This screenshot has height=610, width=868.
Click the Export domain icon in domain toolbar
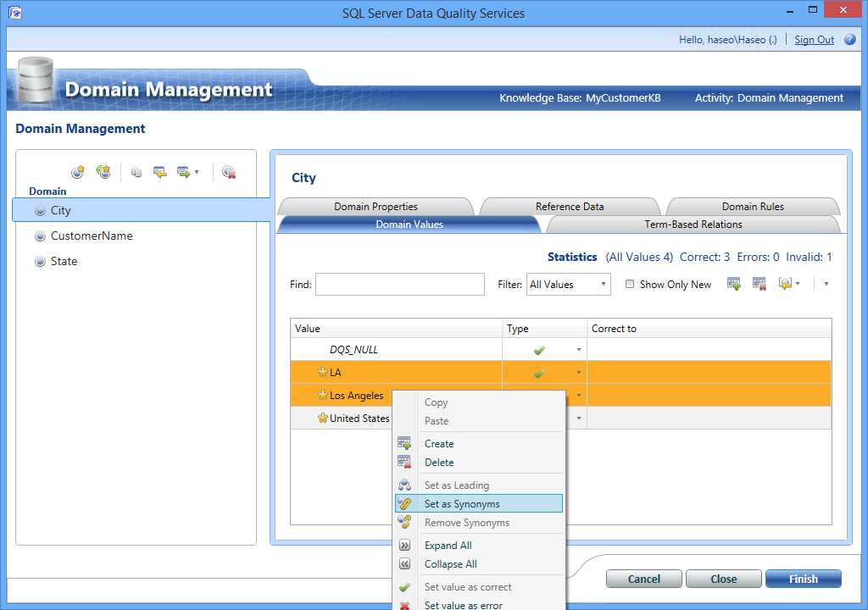[x=183, y=173]
